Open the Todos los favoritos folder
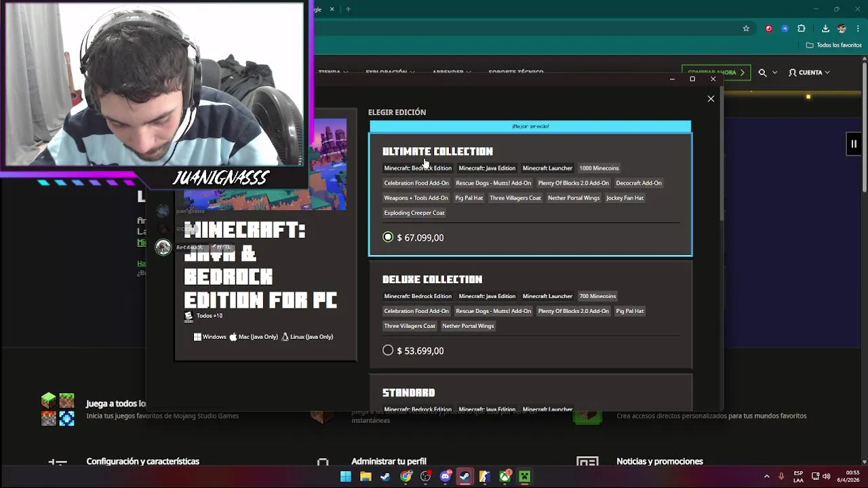Viewport: 868px width, 488px height. (833, 45)
